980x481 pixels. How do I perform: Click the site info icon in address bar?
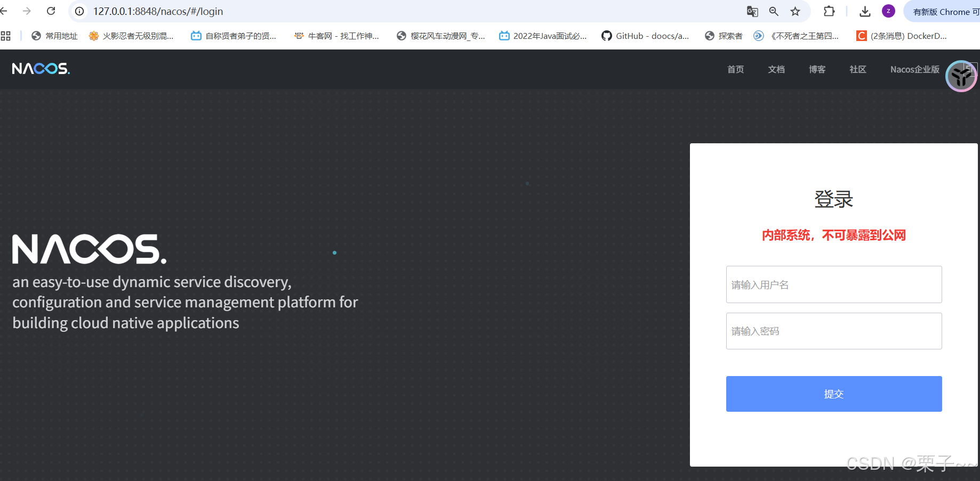(x=79, y=11)
